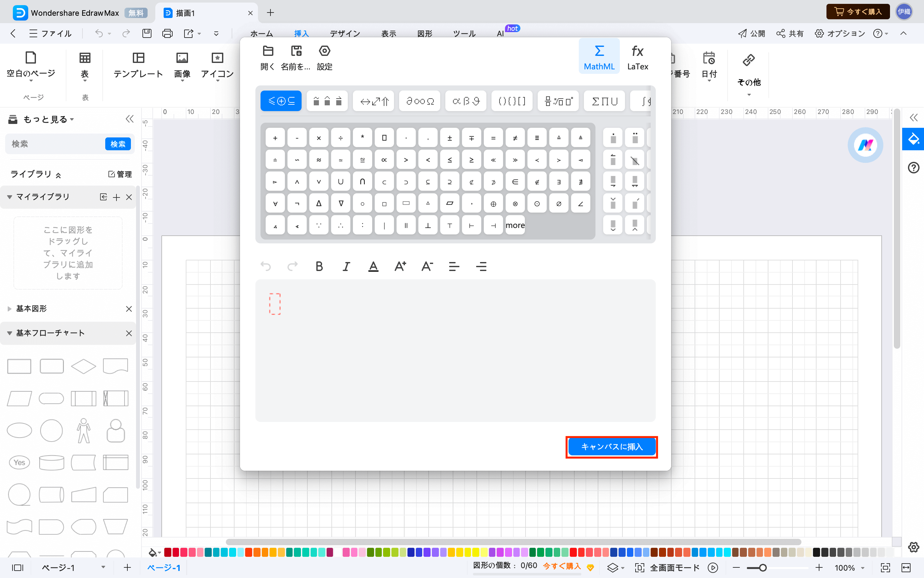This screenshot has width=924, height=578.
Task: Select the fraction and root template category
Action: coord(558,101)
